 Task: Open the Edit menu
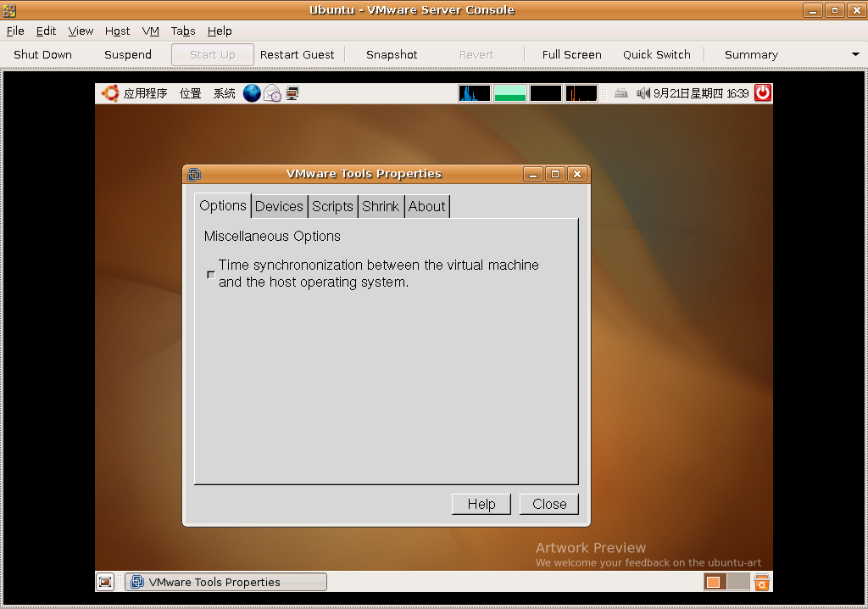tap(46, 31)
